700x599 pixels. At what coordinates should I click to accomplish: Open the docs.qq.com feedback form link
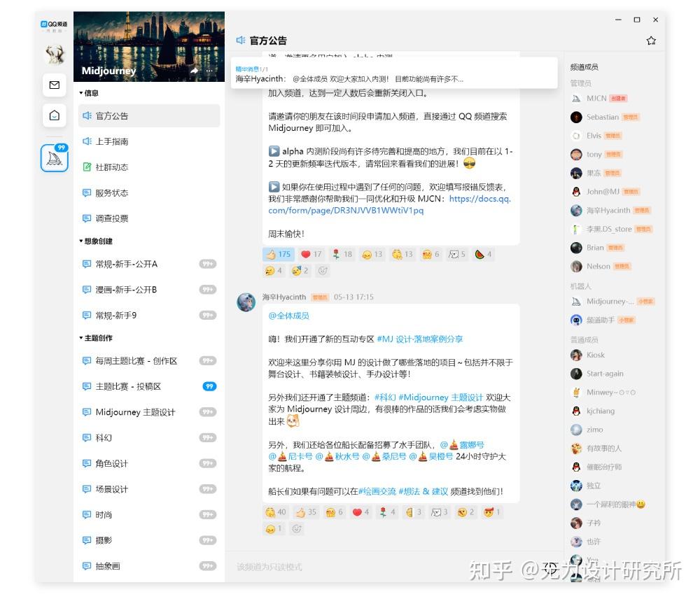click(x=389, y=204)
